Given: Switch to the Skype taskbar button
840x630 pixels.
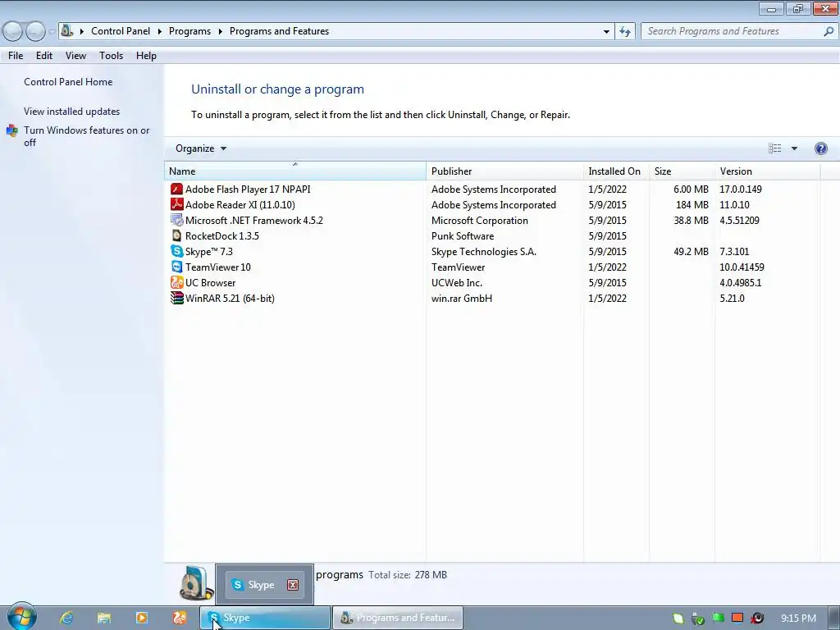Looking at the screenshot, I should pyautogui.click(x=265, y=618).
